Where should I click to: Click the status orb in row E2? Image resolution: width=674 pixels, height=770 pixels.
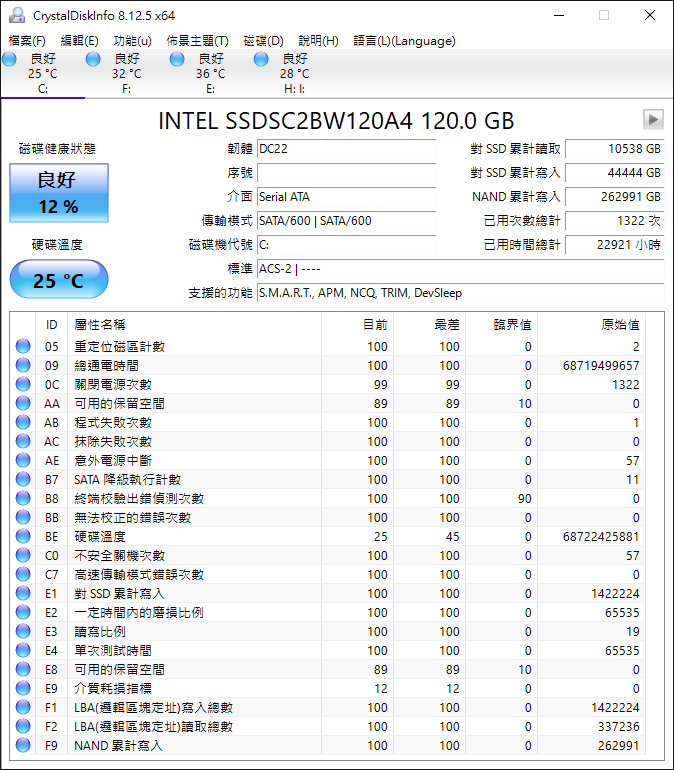tap(23, 612)
